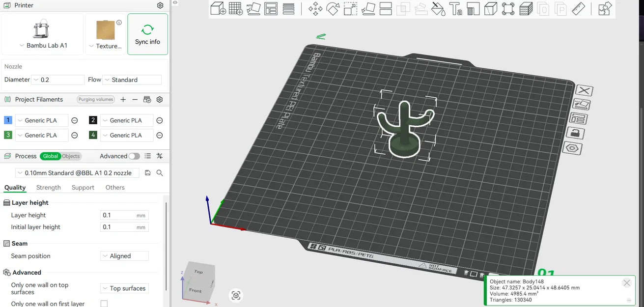Select the Text shape tool
Image resolution: width=644 pixels, height=307 pixels.
(455, 9)
